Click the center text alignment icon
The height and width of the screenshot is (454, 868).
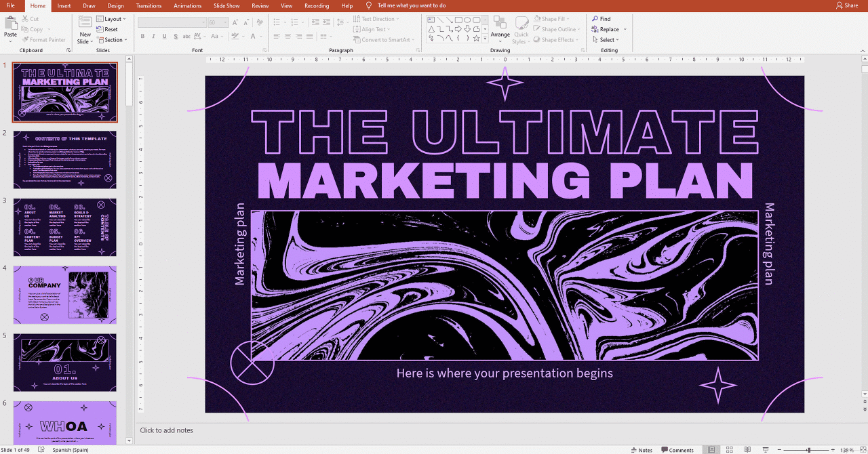click(288, 37)
